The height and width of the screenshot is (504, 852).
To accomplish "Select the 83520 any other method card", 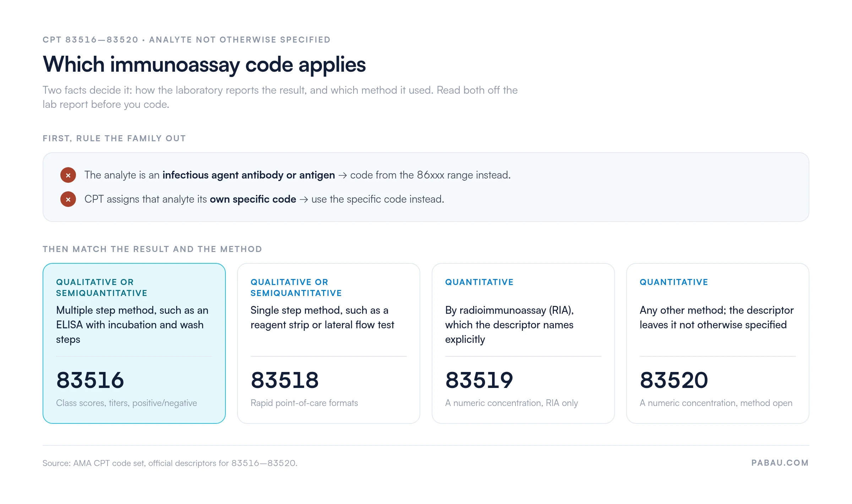I will (x=718, y=343).
